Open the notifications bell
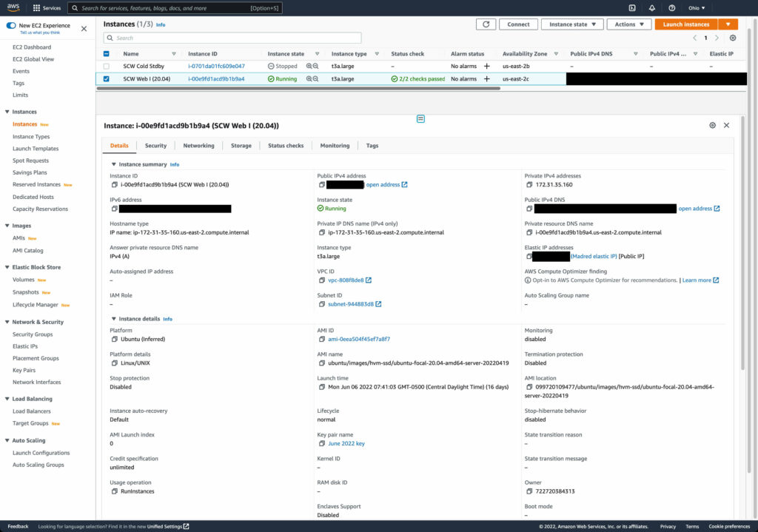 pyautogui.click(x=651, y=7)
